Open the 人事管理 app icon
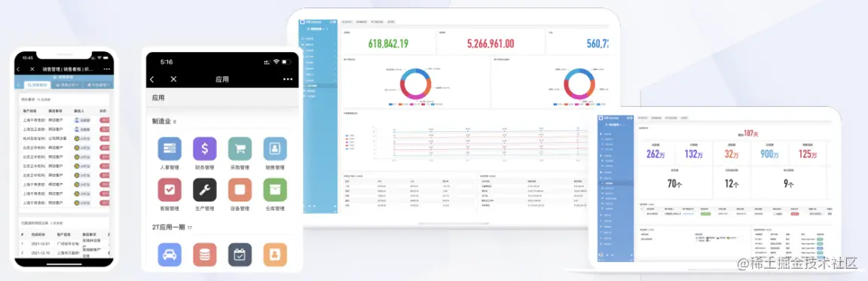The width and height of the screenshot is (868, 281). [x=170, y=149]
